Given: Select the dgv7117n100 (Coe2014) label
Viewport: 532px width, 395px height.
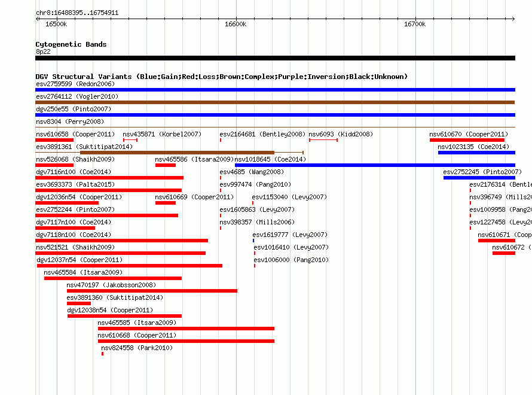Looking at the screenshot, I should click(x=74, y=222).
